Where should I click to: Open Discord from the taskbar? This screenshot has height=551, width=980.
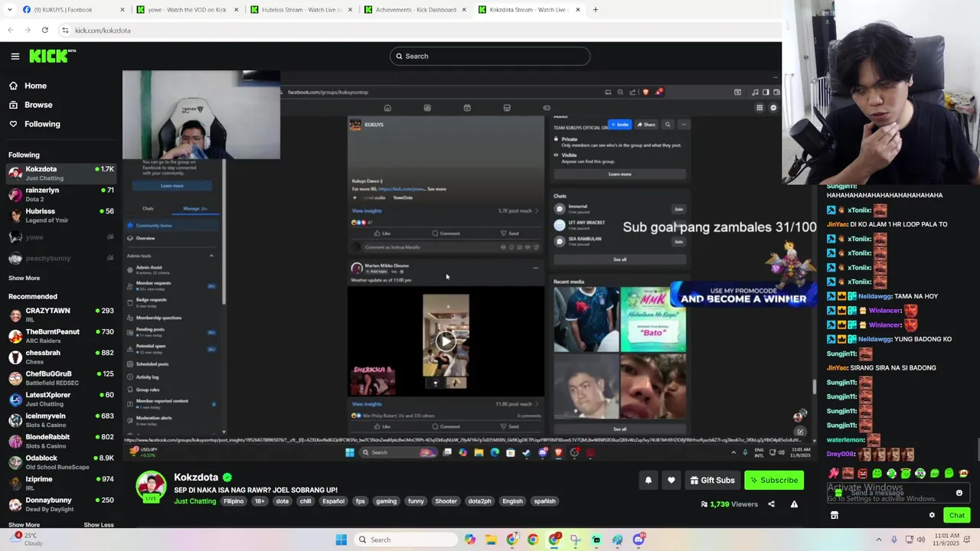tap(638, 540)
